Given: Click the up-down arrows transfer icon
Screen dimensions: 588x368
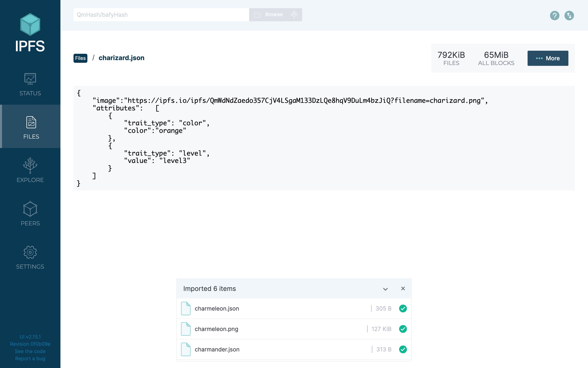Looking at the screenshot, I should tap(569, 16).
